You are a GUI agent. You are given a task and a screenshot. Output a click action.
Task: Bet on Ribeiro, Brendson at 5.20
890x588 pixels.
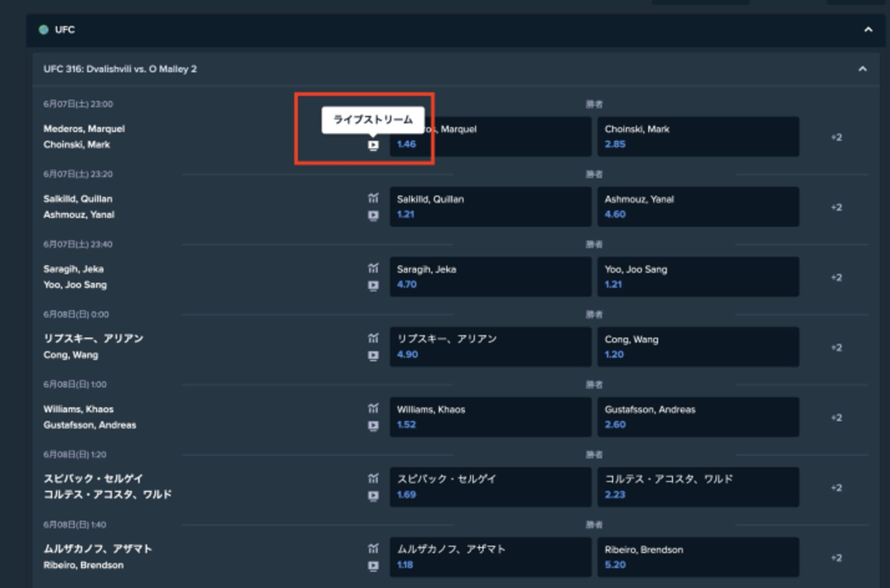pyautogui.click(x=698, y=558)
